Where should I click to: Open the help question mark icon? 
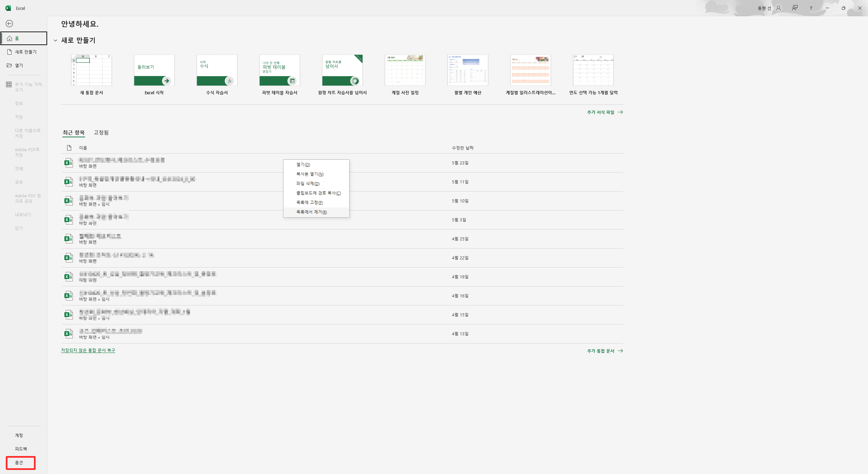[811, 8]
